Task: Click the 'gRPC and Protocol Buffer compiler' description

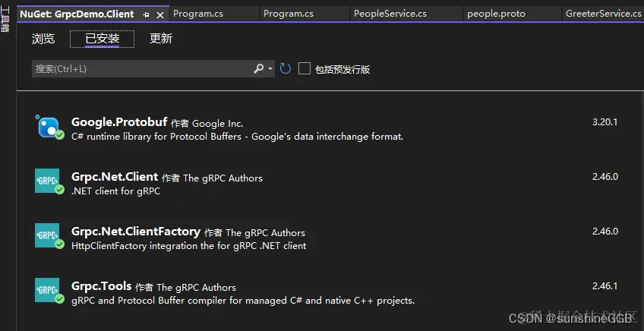Action: (x=243, y=301)
